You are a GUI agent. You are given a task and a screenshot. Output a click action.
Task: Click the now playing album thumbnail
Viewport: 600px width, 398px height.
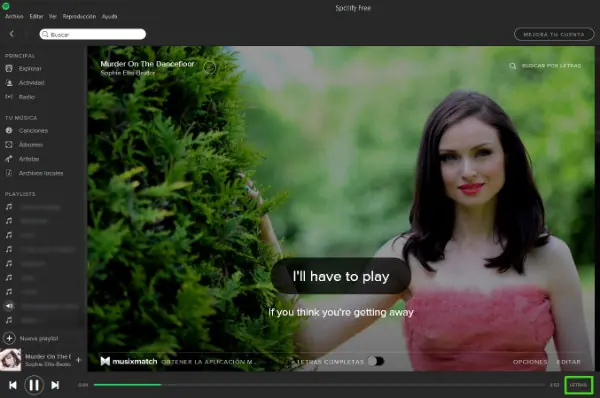click(x=11, y=360)
